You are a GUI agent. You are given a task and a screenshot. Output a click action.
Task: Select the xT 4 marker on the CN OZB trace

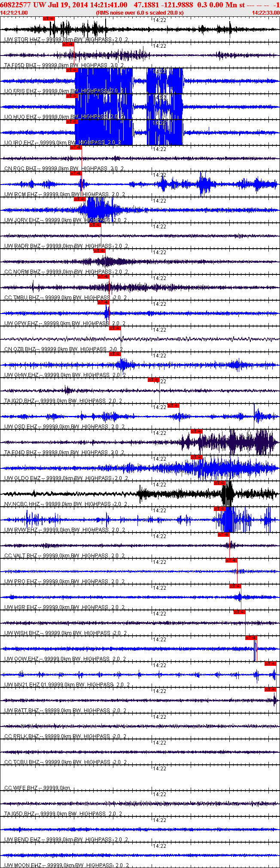coord(115,328)
